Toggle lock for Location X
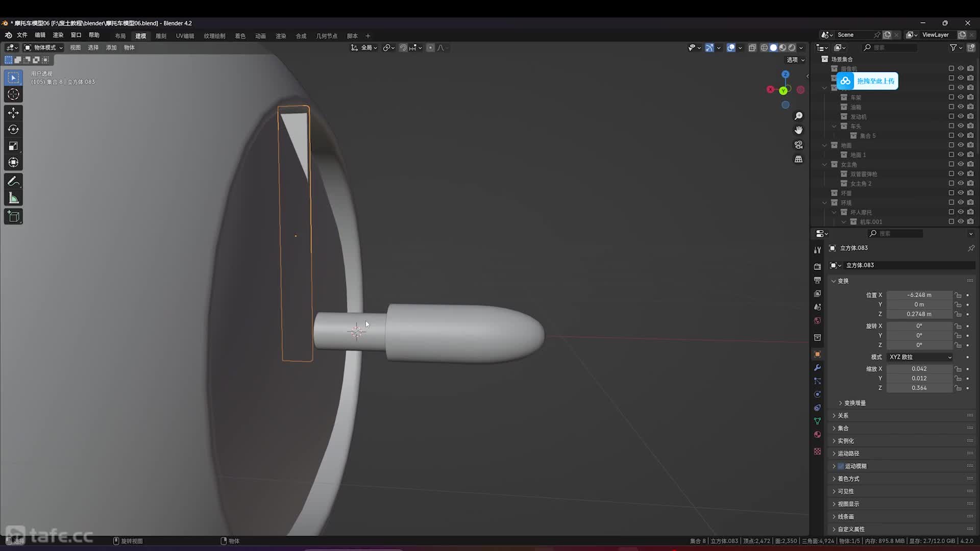Image resolution: width=980 pixels, height=551 pixels. tap(958, 295)
